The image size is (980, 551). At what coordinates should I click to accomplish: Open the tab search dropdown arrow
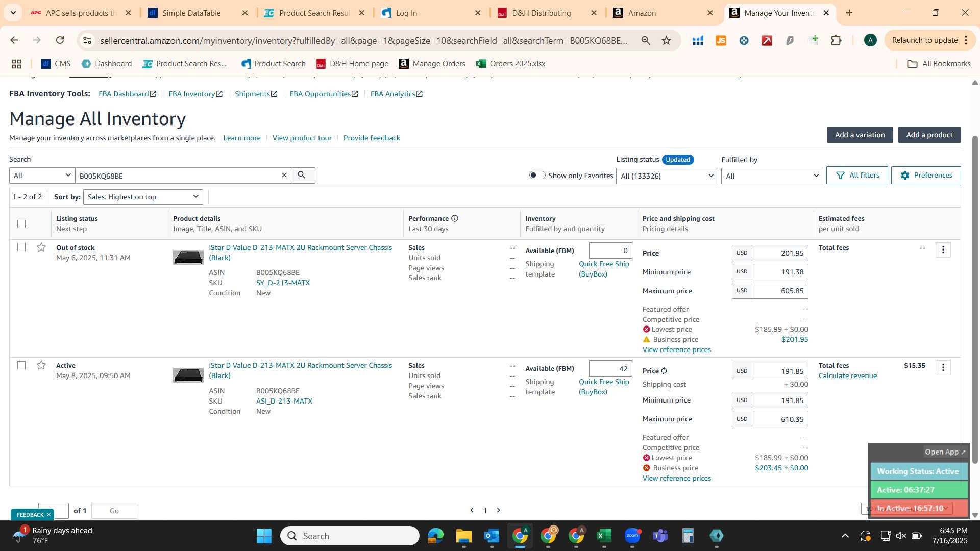13,13
